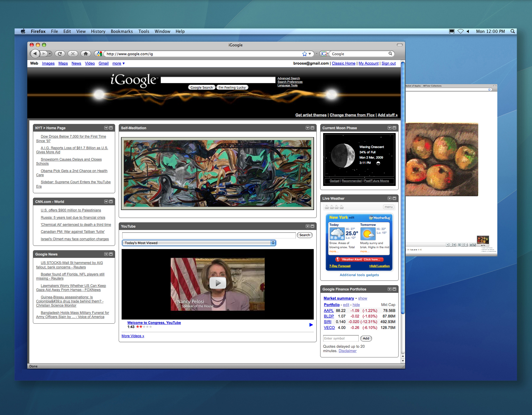Click I'm Feeling Lucky
Screen dimensions: 532x415
coord(232,87)
